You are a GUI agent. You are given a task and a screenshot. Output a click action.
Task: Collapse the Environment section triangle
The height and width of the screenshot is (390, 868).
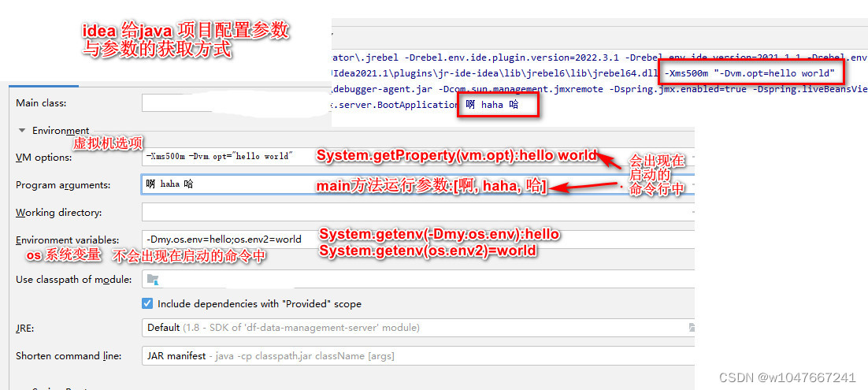pyautogui.click(x=22, y=131)
